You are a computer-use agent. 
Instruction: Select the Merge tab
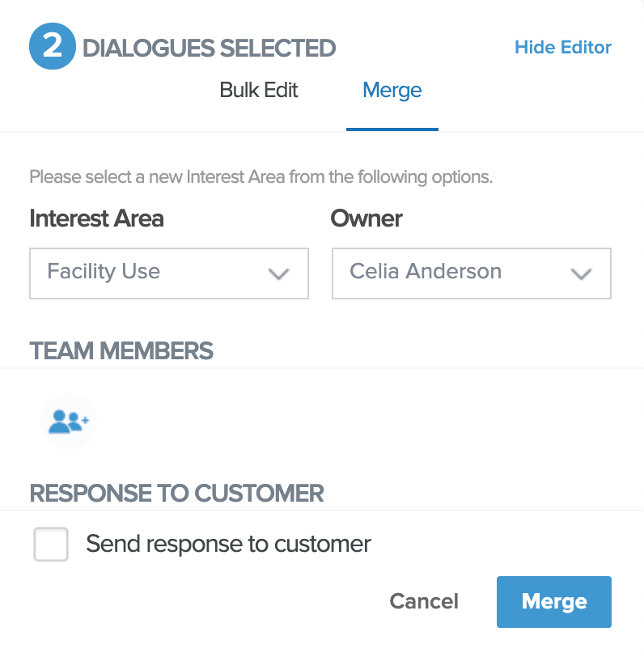pyautogui.click(x=392, y=90)
